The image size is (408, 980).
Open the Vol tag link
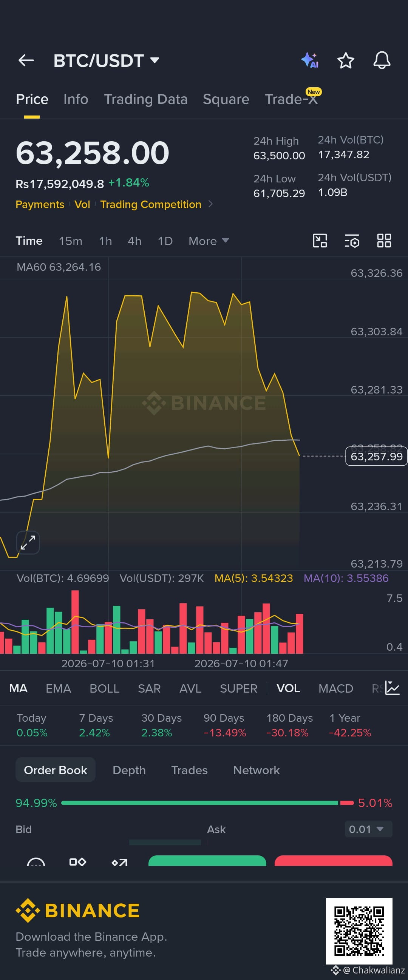point(82,204)
